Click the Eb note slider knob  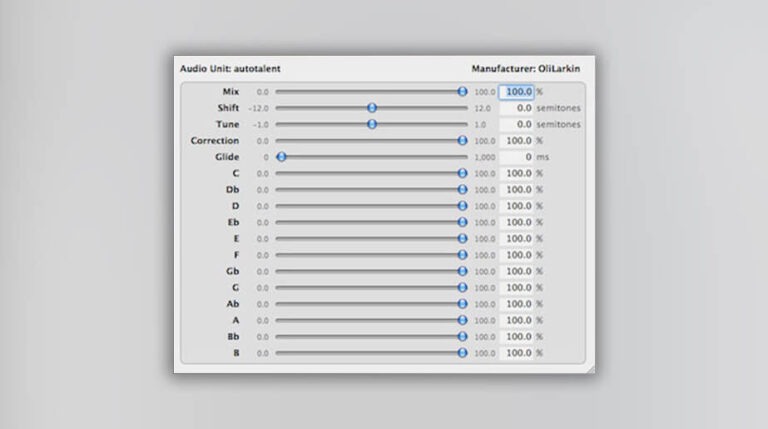coord(462,222)
